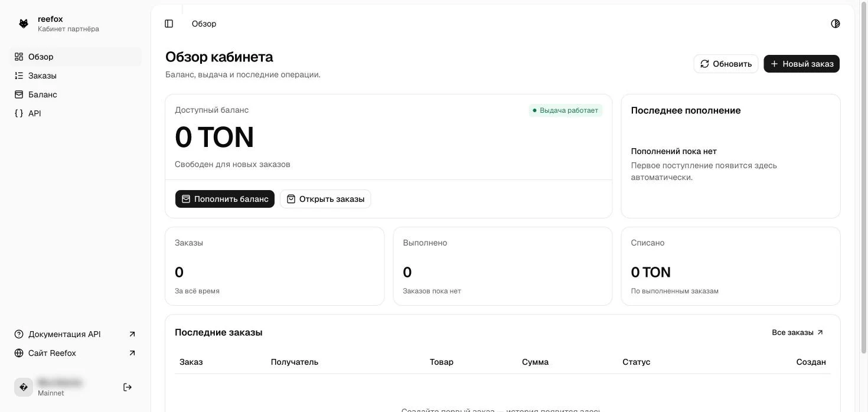Screen dimensions: 868x412
Task: Click the page vertical scrollbar
Action: (864, 177)
